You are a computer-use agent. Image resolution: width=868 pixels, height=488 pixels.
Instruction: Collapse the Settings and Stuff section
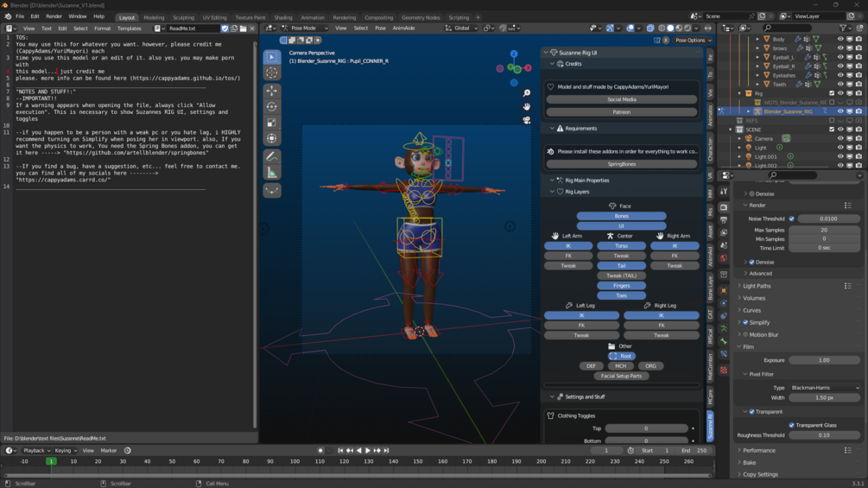[x=552, y=396]
